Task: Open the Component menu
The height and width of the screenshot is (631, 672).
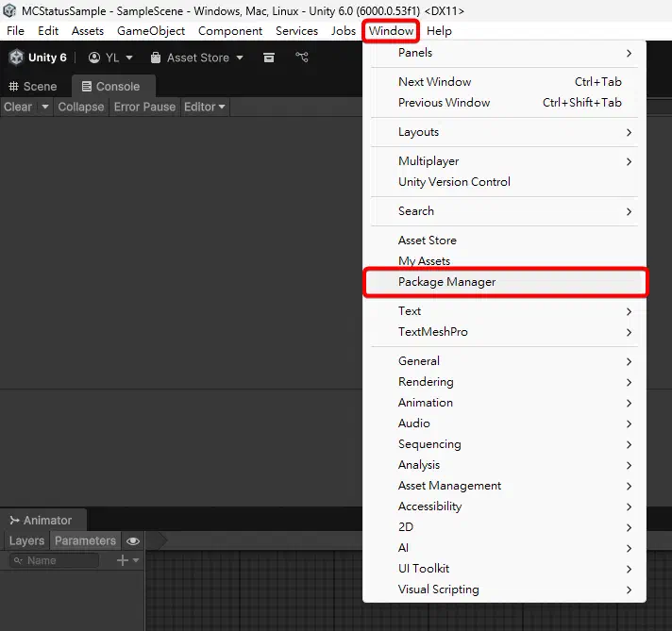Action: pyautogui.click(x=230, y=31)
